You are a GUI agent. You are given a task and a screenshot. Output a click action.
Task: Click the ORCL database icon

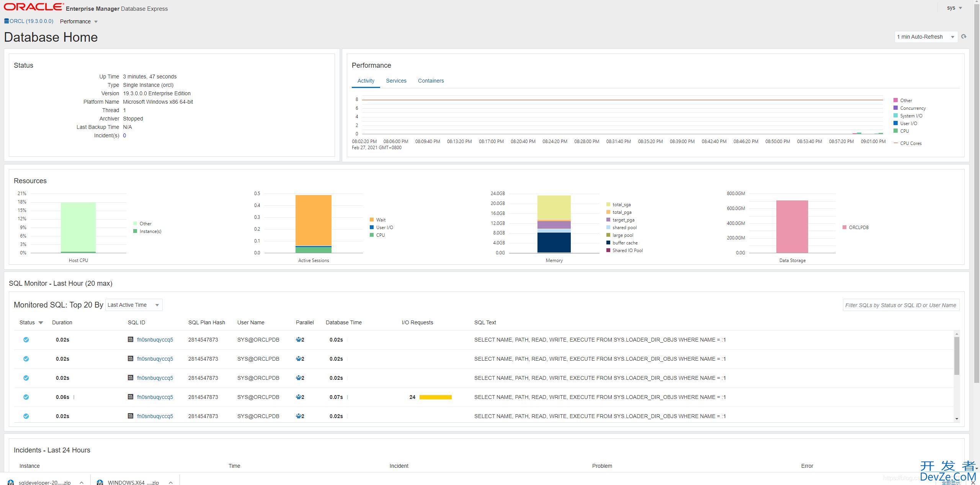point(7,21)
